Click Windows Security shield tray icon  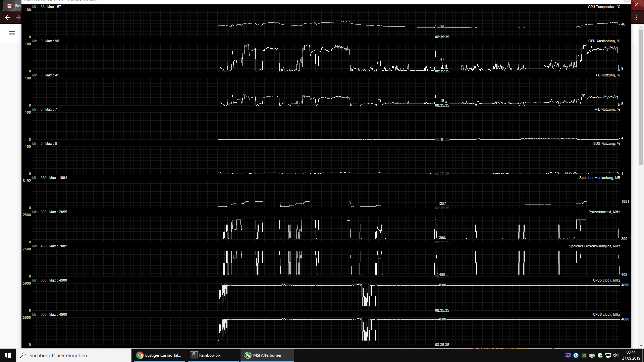[x=600, y=355]
